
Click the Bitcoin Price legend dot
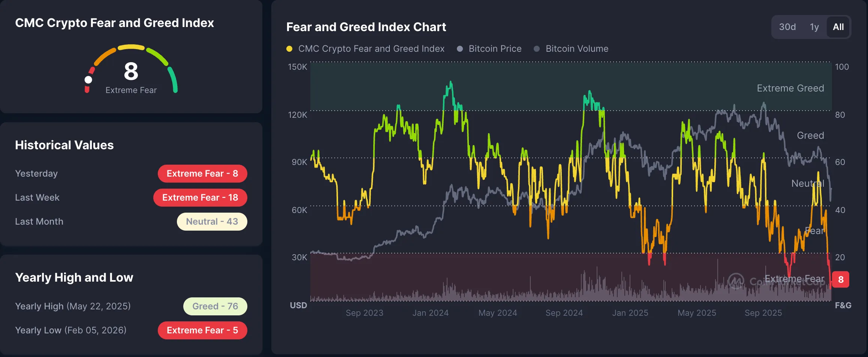(460, 49)
